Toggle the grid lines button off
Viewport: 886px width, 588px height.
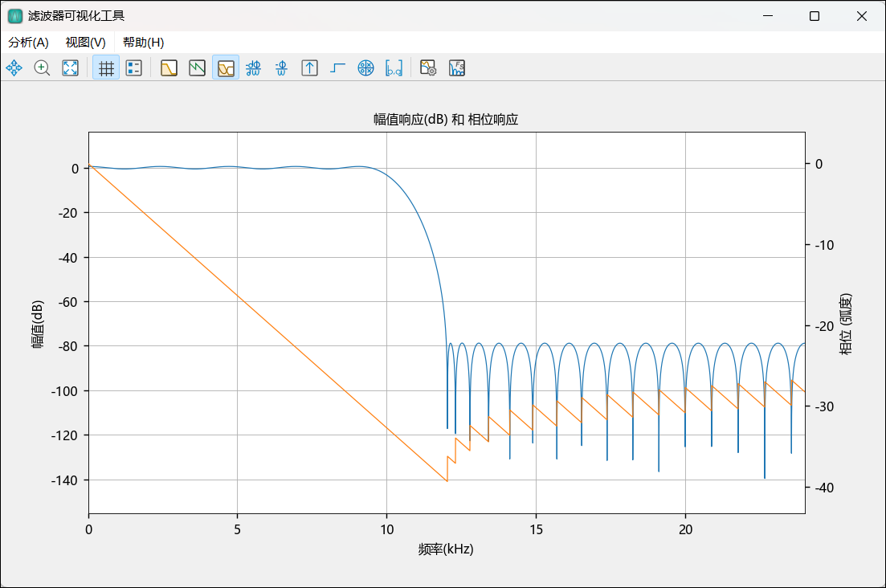point(106,68)
